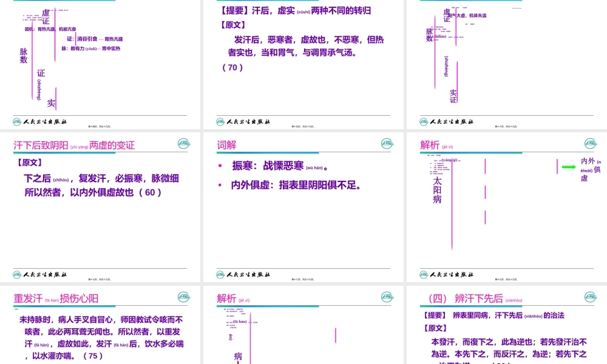Toggle the 脉数 label on the first slide
The height and width of the screenshot is (364, 607).
[x=22, y=56]
